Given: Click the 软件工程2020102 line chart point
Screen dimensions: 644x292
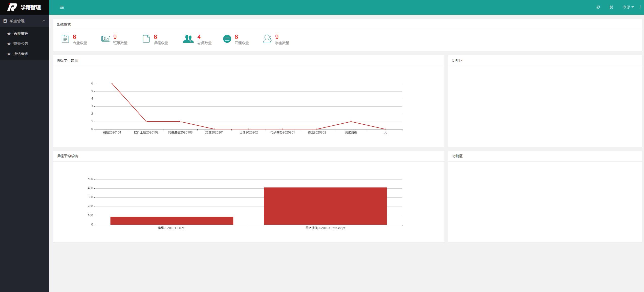Looking at the screenshot, I should [x=146, y=122].
